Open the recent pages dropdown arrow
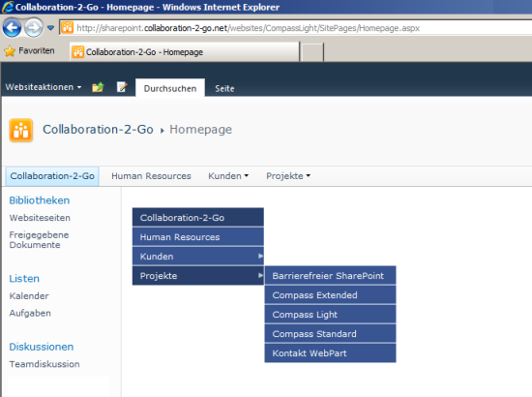The width and height of the screenshot is (532, 397). 50,27
